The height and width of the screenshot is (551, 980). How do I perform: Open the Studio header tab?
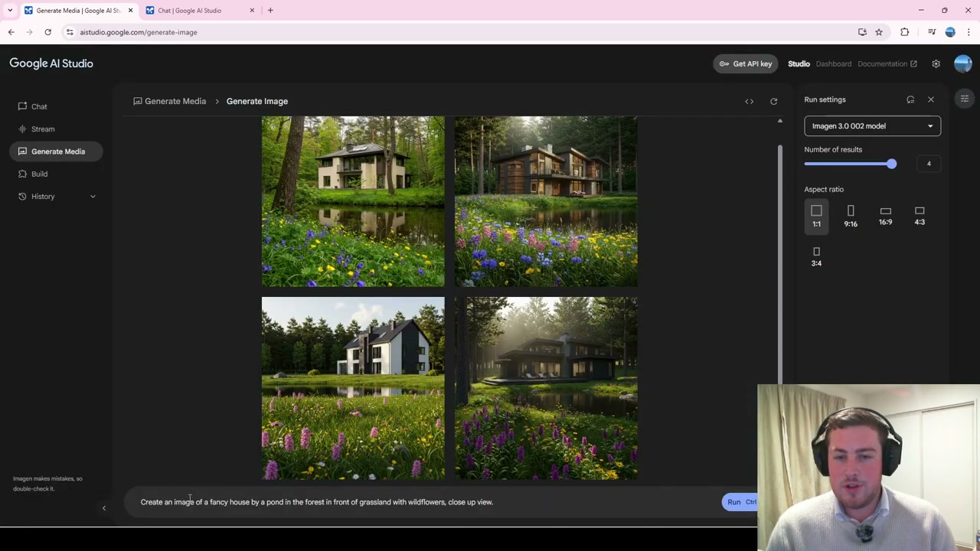pos(799,64)
